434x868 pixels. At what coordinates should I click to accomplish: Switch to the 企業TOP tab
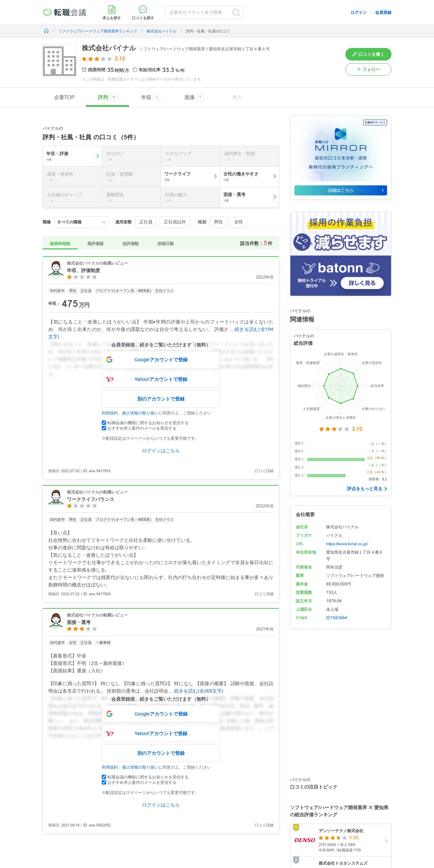(64, 97)
